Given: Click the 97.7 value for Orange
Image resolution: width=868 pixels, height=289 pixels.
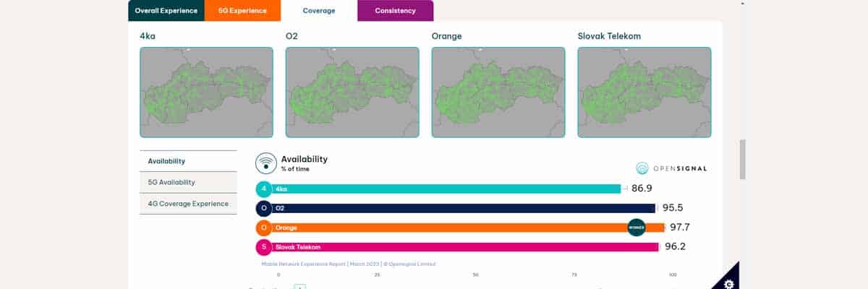Looking at the screenshot, I should [680, 228].
